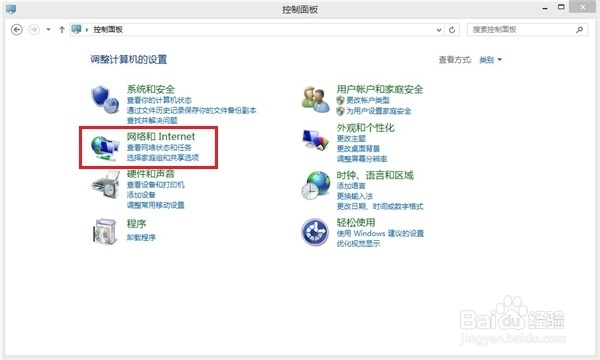Open 选择家庭组和共享选项 link
The height and width of the screenshot is (360, 600).
[x=163, y=158]
